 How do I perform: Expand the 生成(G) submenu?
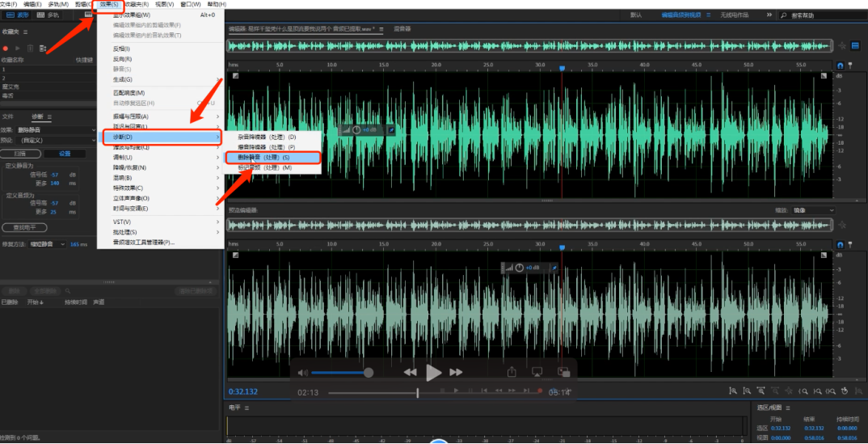pos(161,79)
